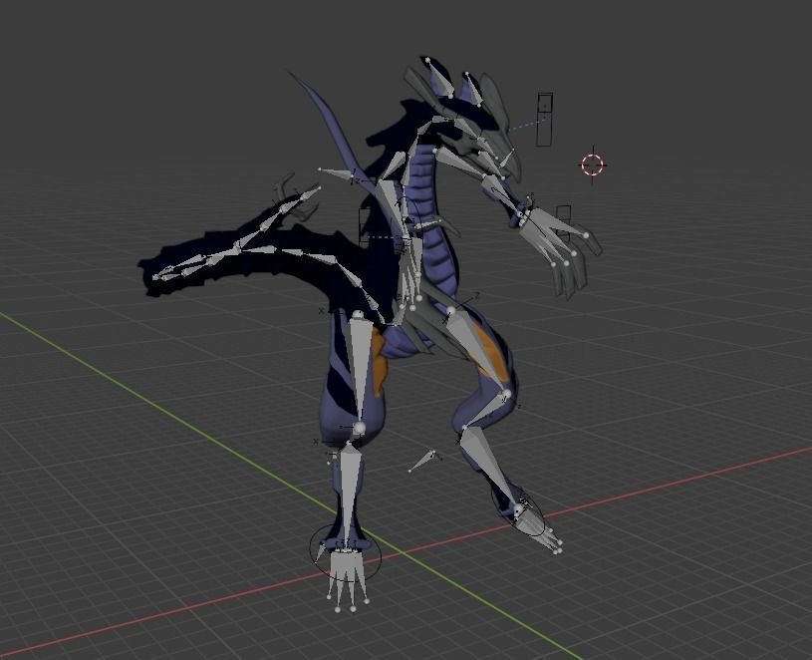Select the shin bone of the straight standing leg
Image resolution: width=812 pixels, height=660 pixels.
348,491
